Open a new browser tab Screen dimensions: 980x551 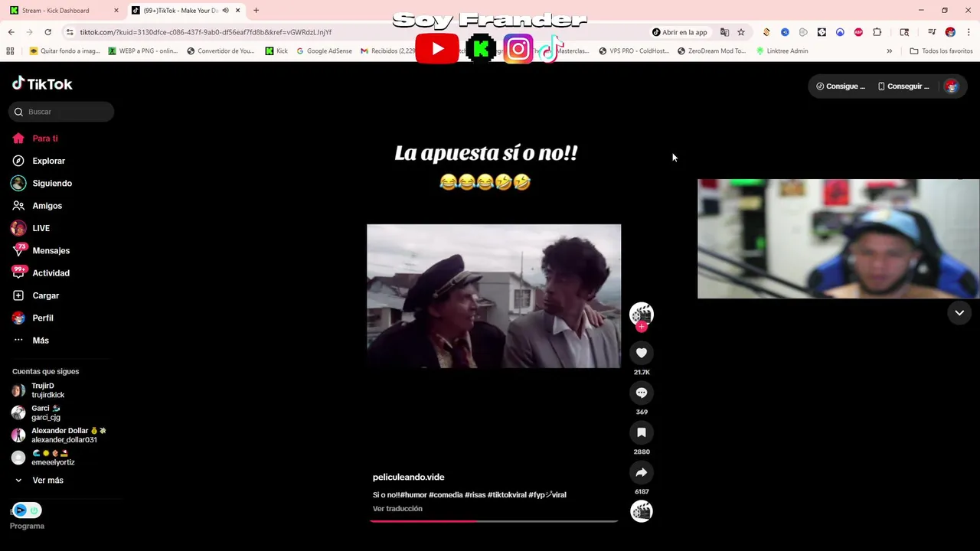(256, 11)
